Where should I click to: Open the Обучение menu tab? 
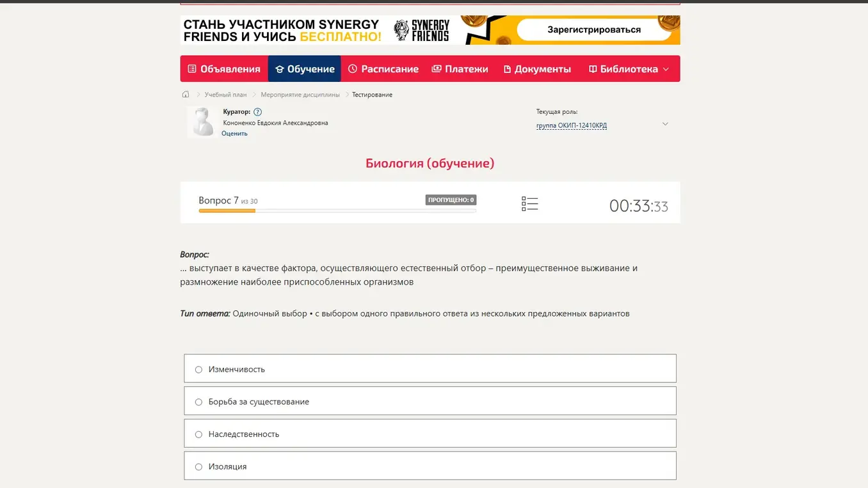(x=305, y=69)
